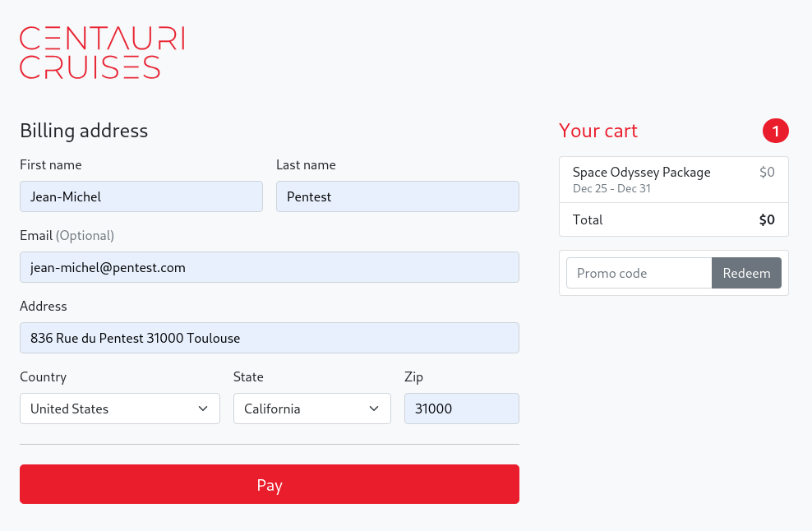Focus the Promo code input field
The width and height of the screenshot is (812, 531).
click(639, 273)
